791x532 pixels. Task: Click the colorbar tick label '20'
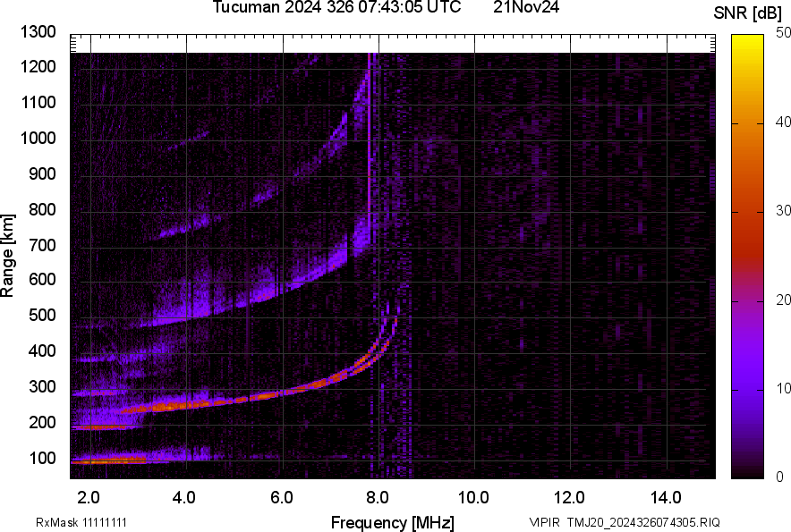[783, 300]
